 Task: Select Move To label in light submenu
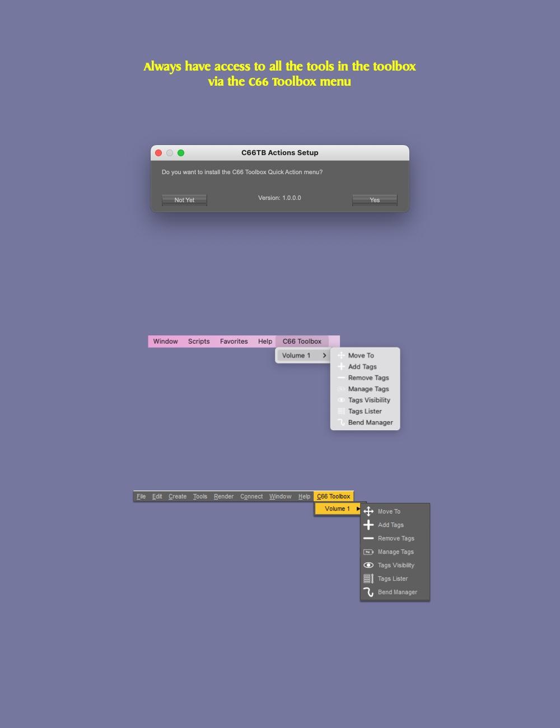(x=361, y=356)
